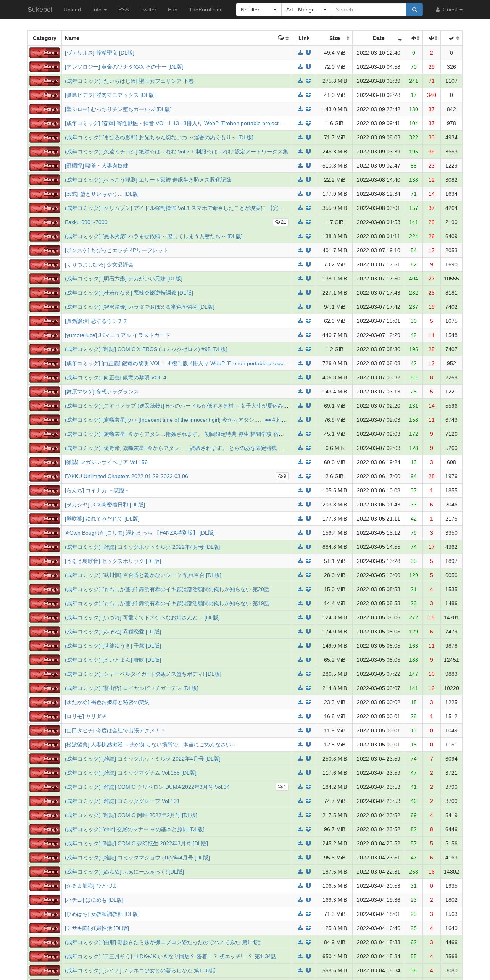
Task: Click the magnifier search button
Action: (x=414, y=10)
